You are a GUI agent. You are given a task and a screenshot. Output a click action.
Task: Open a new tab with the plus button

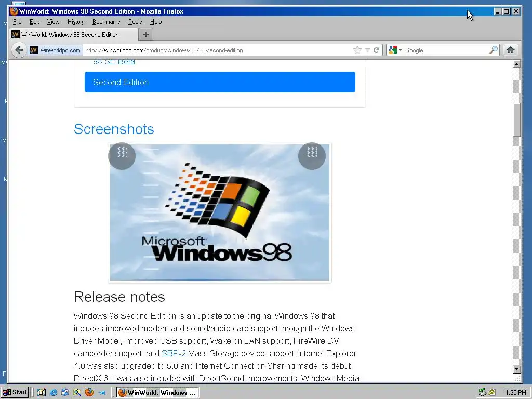coord(146,34)
